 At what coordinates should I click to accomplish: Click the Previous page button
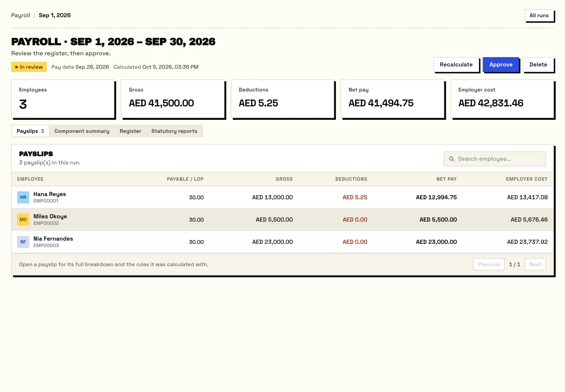click(489, 264)
